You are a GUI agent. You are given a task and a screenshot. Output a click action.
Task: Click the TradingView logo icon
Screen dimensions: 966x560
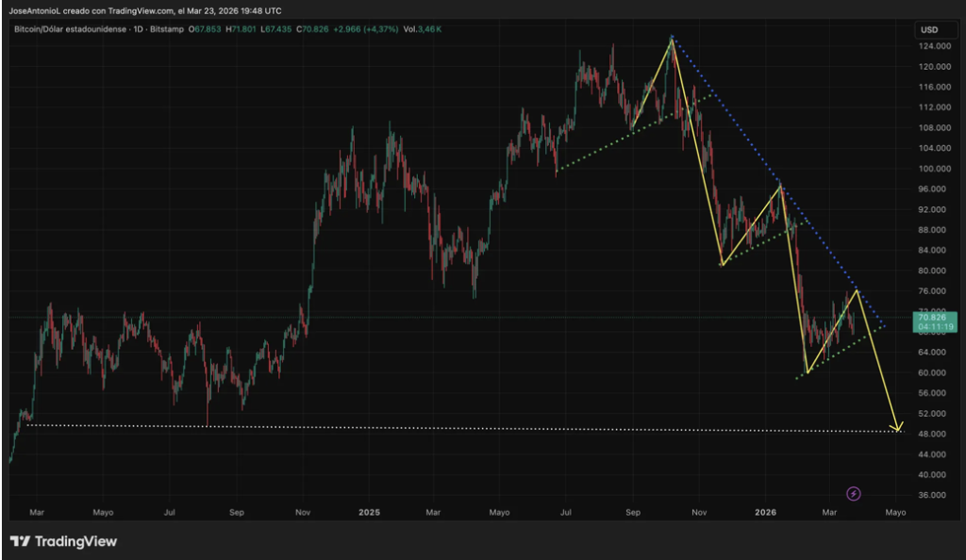pyautogui.click(x=20, y=541)
